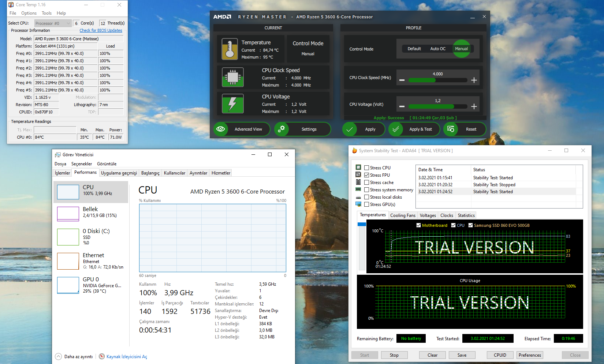Click the AIDA64 flame icon in title bar
Image resolution: width=604 pixels, height=364 pixels.
point(354,151)
